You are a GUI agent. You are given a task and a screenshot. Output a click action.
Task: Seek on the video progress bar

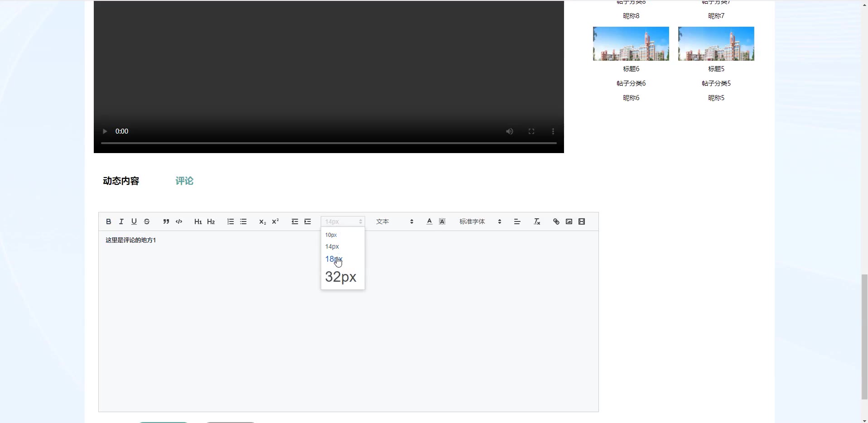329,143
